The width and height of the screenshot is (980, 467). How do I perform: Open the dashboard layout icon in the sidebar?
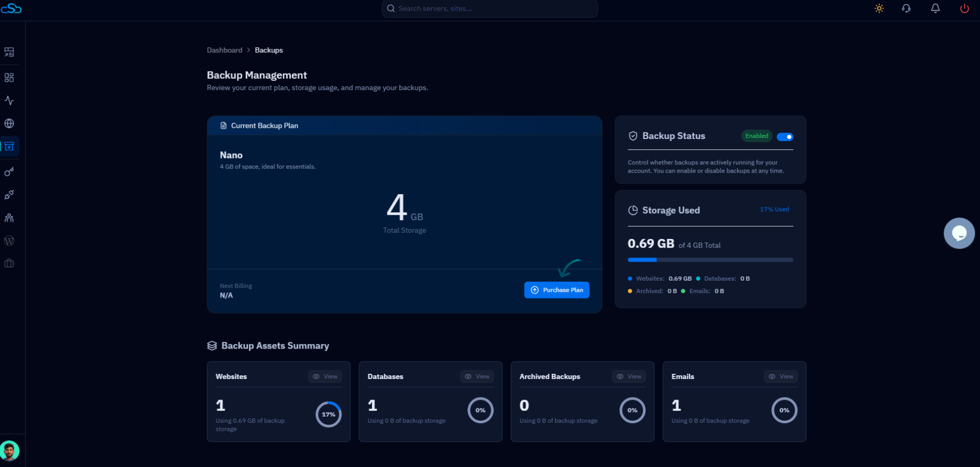(x=9, y=52)
